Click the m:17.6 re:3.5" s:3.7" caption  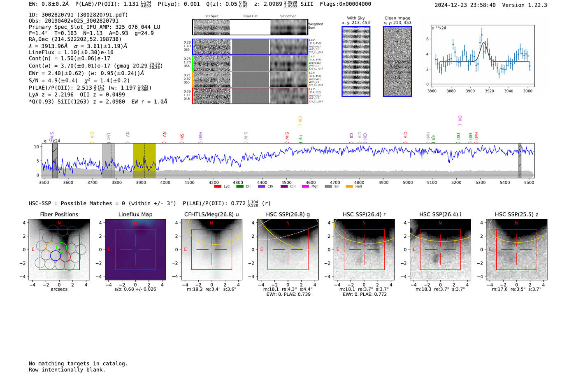tap(517, 289)
